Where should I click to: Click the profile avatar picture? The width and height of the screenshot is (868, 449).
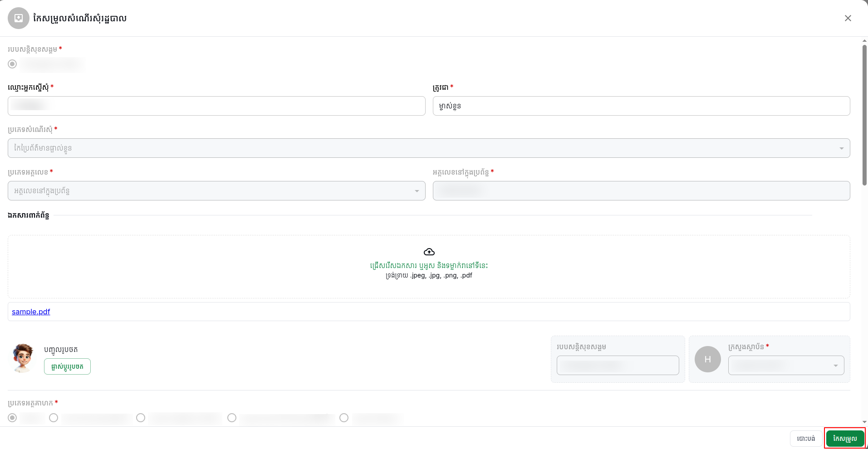pyautogui.click(x=23, y=358)
